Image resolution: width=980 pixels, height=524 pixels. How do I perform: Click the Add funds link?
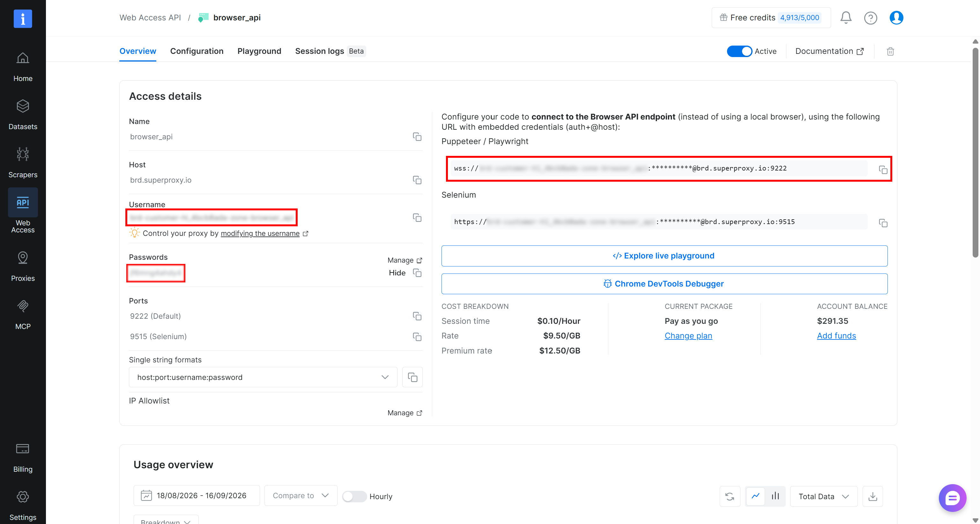point(836,336)
